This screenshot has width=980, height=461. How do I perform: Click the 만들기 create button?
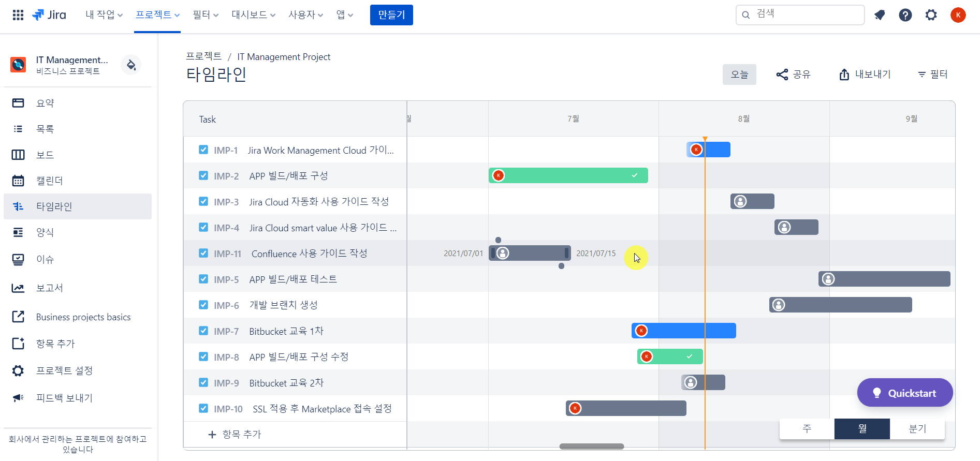point(391,15)
